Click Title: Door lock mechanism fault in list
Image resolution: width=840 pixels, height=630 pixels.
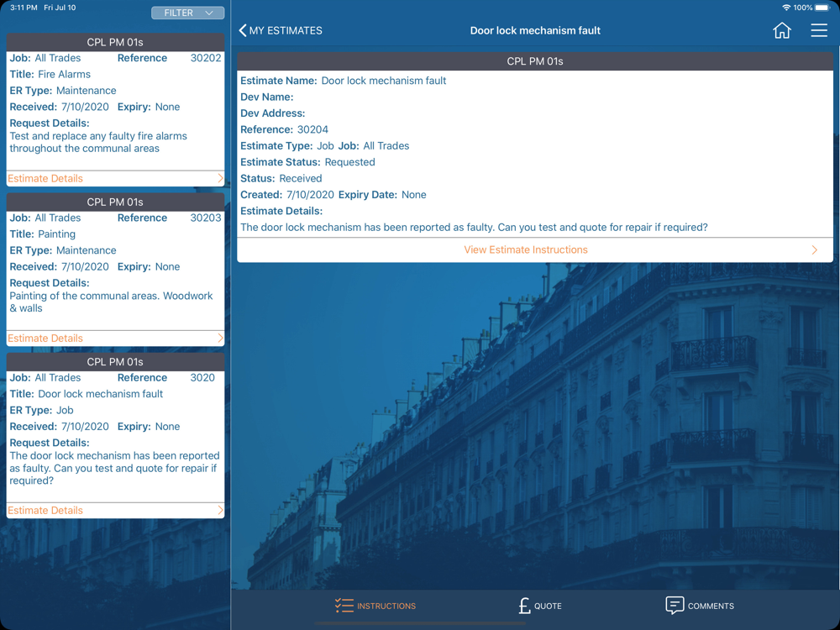[x=87, y=394]
